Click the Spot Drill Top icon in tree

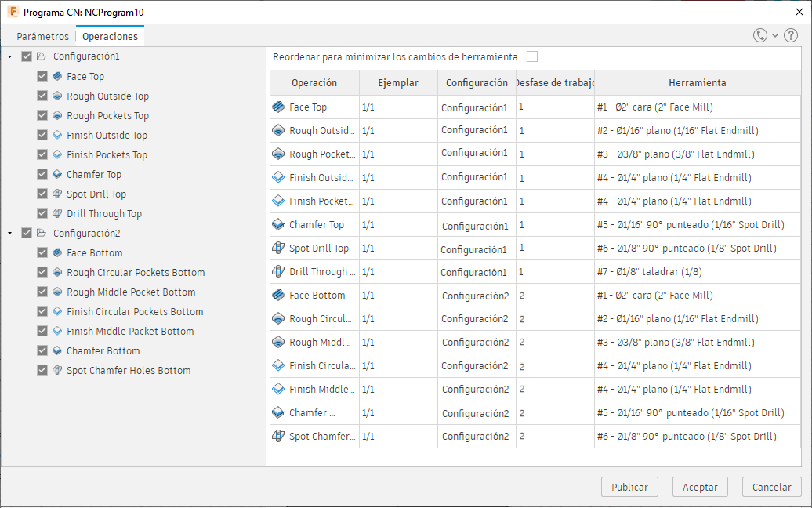[x=57, y=194]
